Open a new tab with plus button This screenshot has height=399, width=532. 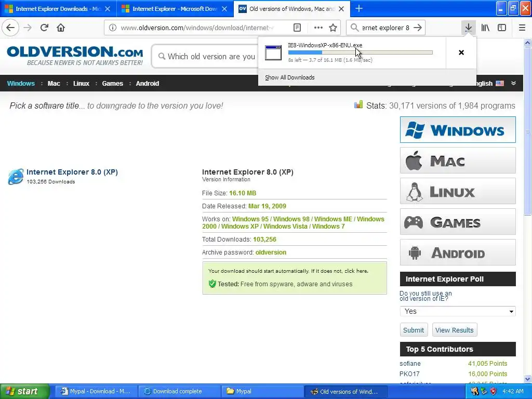[x=359, y=8]
